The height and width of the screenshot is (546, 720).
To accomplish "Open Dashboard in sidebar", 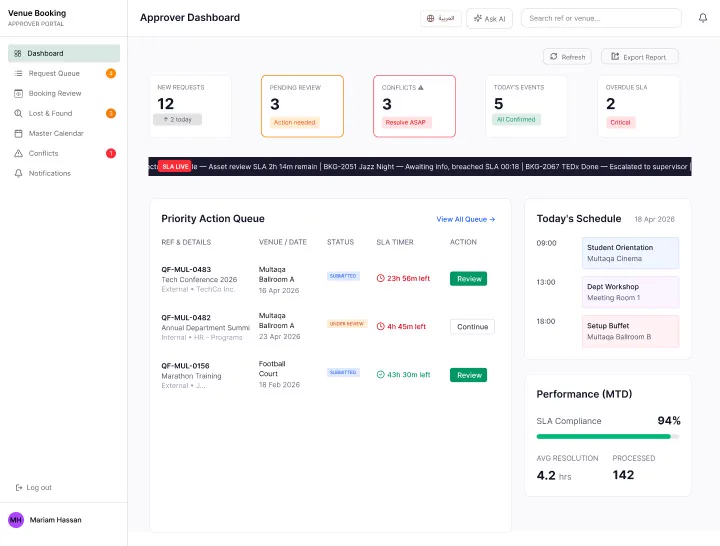I will [64, 53].
